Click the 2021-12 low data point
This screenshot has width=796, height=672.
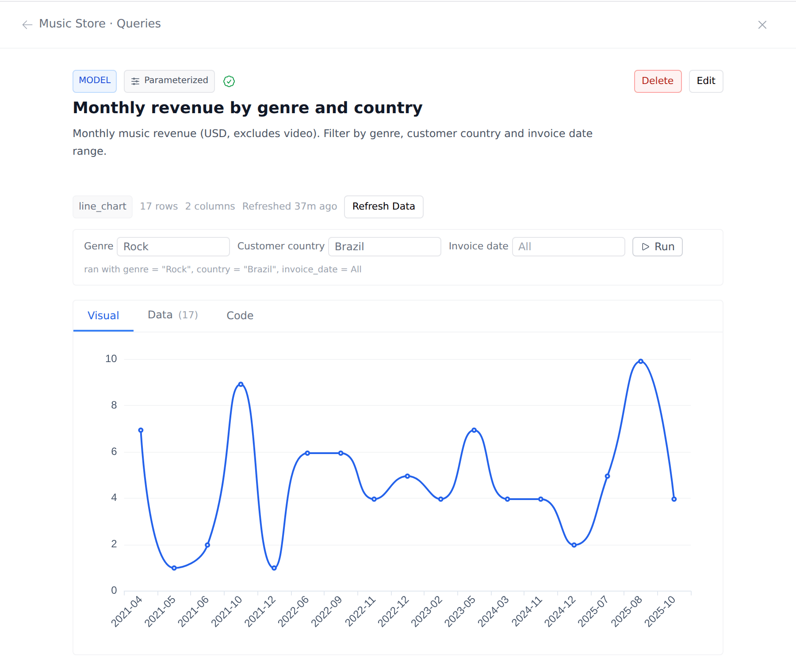274,568
